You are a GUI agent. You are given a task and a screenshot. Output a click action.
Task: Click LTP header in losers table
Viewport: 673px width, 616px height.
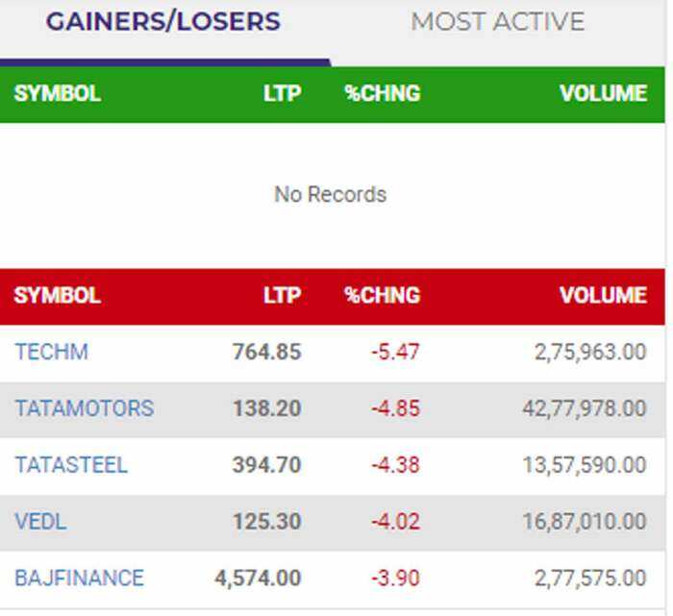[x=282, y=295]
